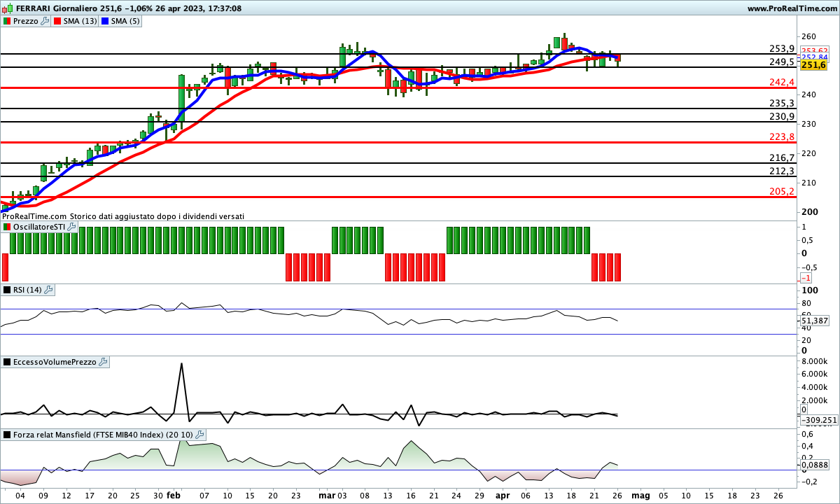Viewport: 840px width, 504px height.
Task: Select the Prezzo legend label
Action: point(26,21)
